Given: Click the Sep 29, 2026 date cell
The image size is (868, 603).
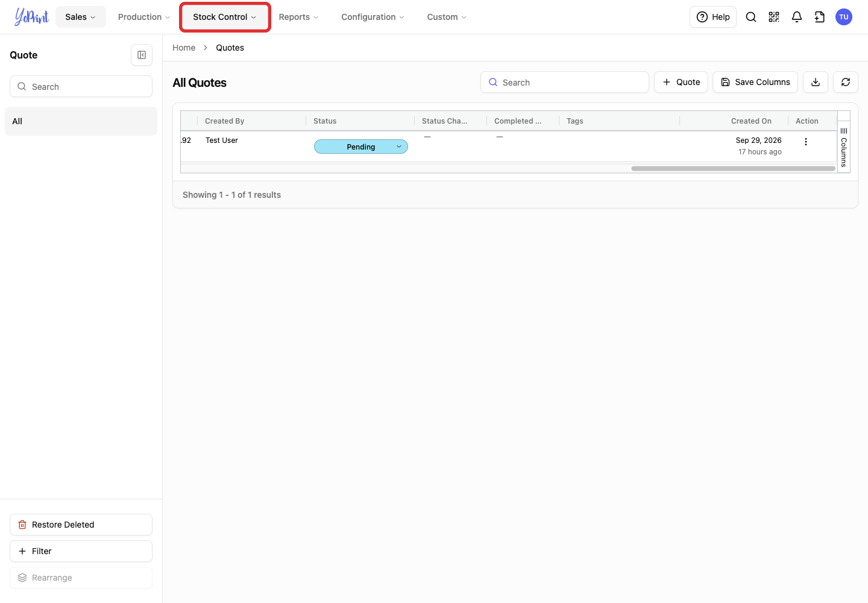Looking at the screenshot, I should pyautogui.click(x=758, y=140).
